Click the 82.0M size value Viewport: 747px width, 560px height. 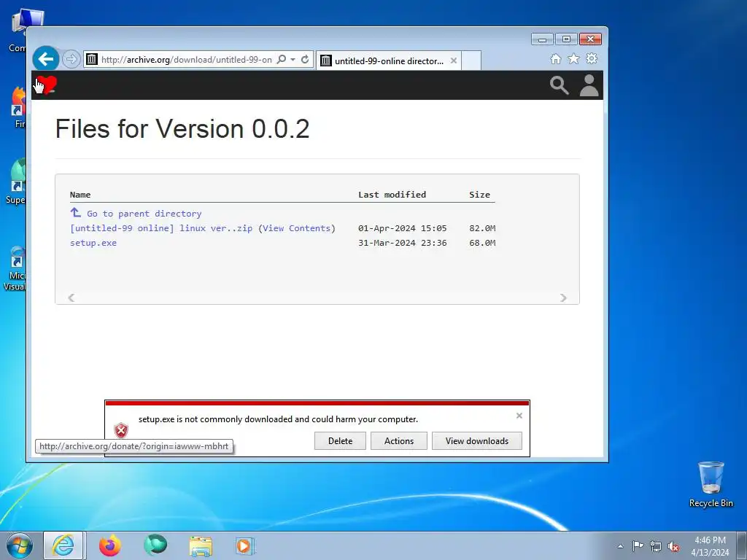point(482,228)
